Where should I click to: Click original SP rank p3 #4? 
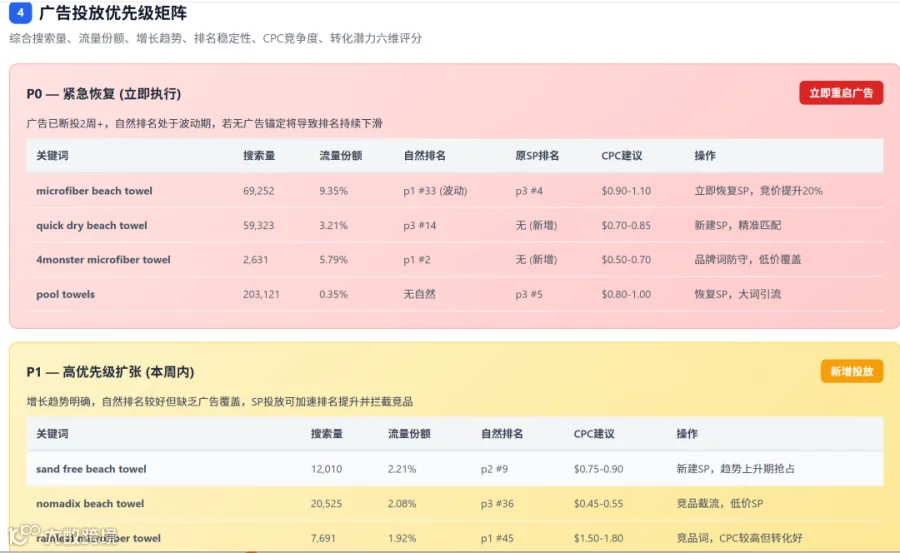coord(529,191)
